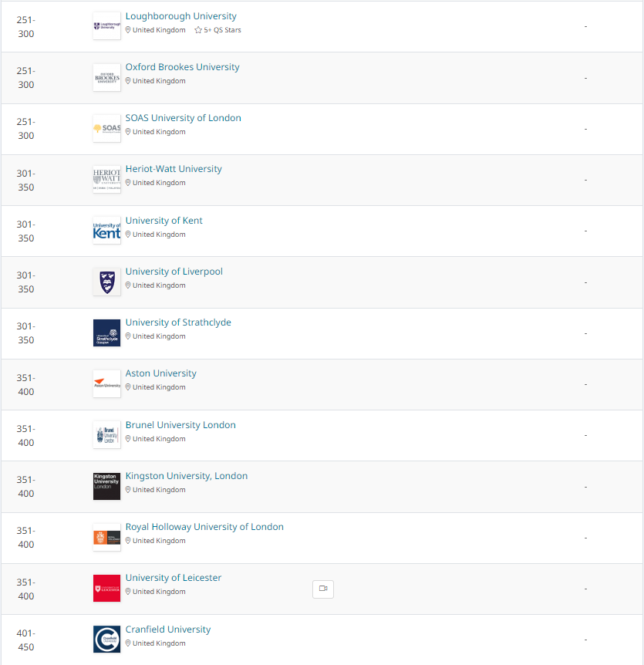Click the Loughborough University logo
Image resolution: width=644 pixels, height=665 pixels.
click(x=107, y=26)
